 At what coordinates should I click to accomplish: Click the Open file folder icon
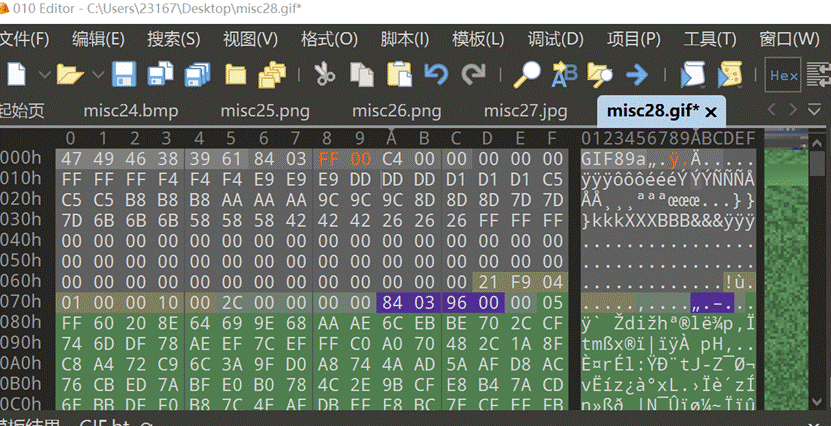click(x=70, y=74)
